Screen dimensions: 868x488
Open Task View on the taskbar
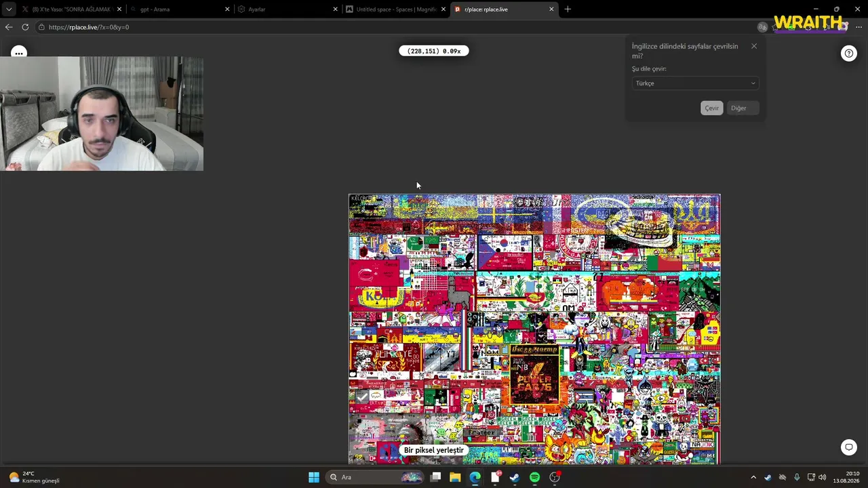click(436, 477)
